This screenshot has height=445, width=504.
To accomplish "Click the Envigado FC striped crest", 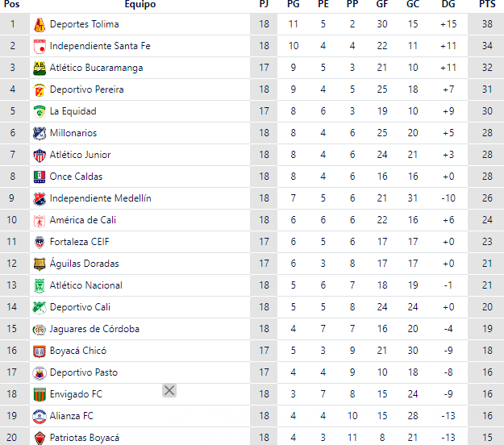I will click(40, 394).
